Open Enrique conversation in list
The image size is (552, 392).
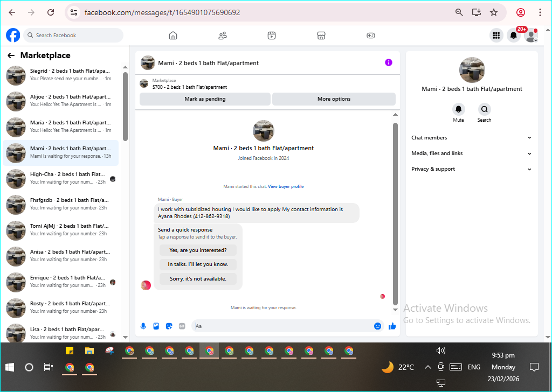click(61, 282)
